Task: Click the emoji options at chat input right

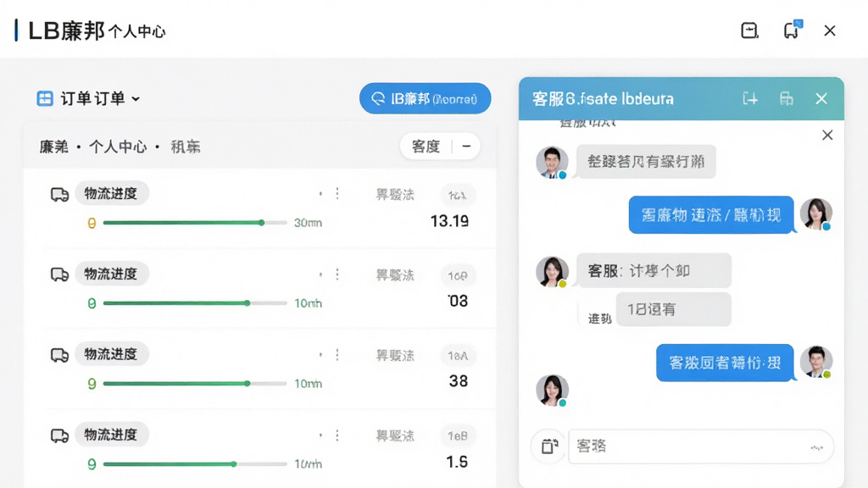Action: pos(816,447)
